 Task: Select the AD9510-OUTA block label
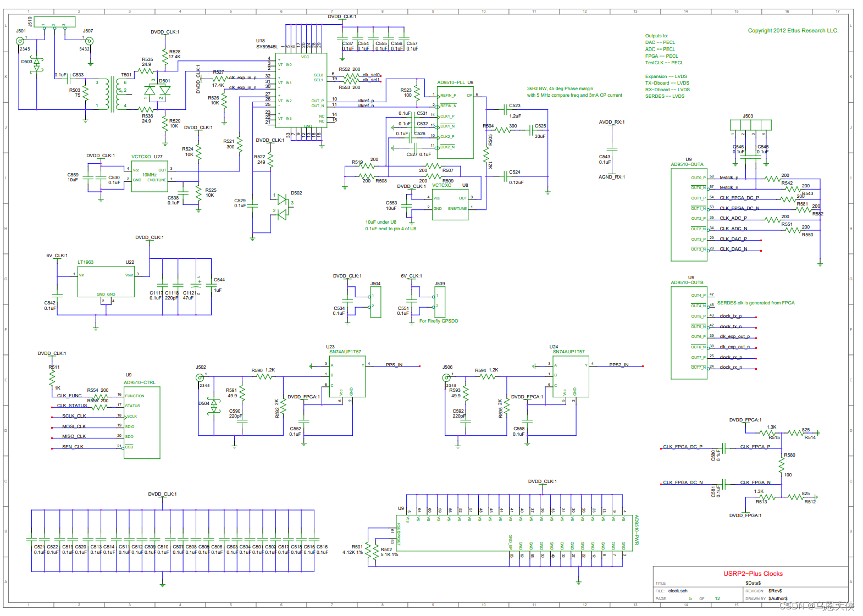687,164
